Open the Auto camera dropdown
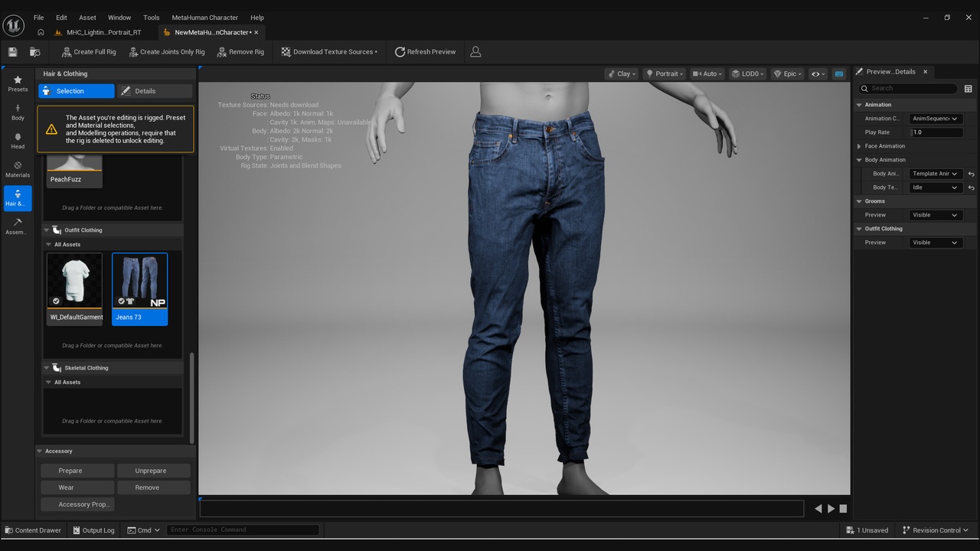Screen dimensions: 980x551 [x=707, y=74]
